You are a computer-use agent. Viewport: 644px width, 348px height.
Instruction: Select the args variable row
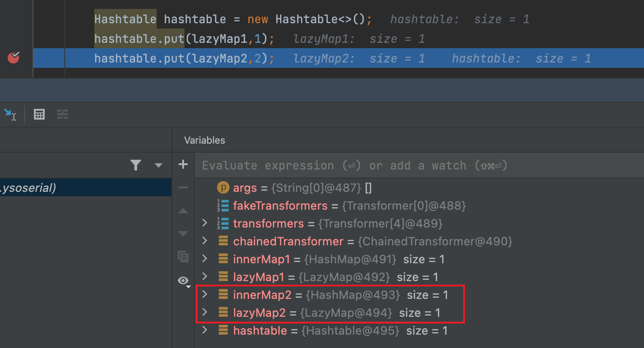coord(419,188)
